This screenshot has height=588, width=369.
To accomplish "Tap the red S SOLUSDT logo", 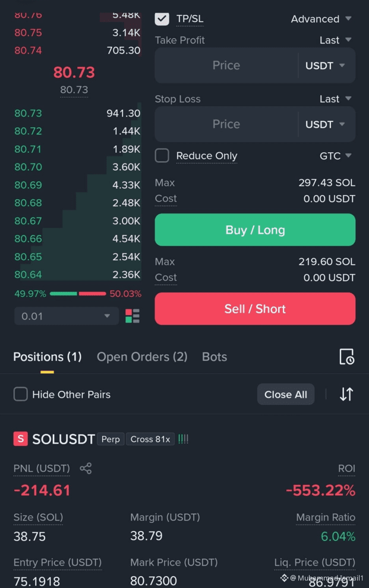I will tap(21, 438).
